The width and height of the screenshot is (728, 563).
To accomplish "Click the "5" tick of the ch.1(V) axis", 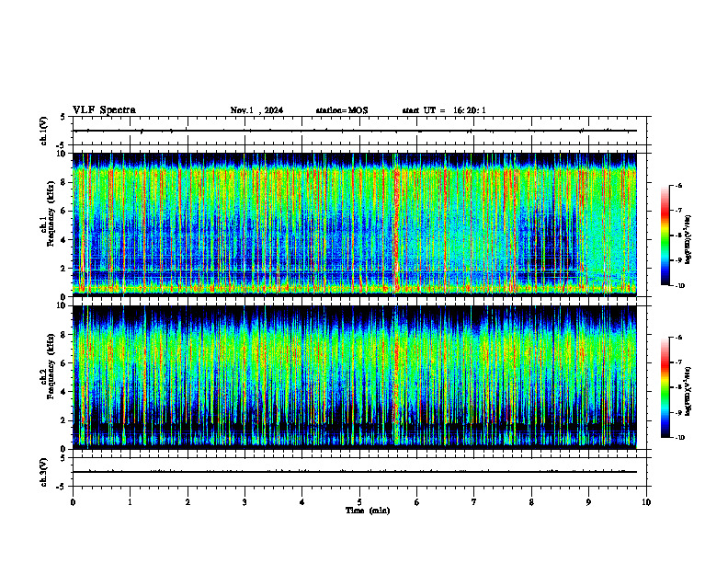I will [63, 118].
